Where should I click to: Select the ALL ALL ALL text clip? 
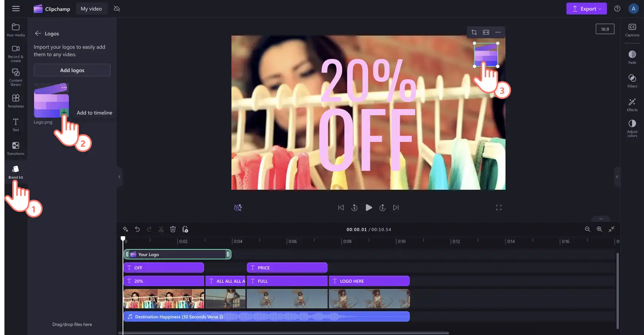tap(226, 281)
